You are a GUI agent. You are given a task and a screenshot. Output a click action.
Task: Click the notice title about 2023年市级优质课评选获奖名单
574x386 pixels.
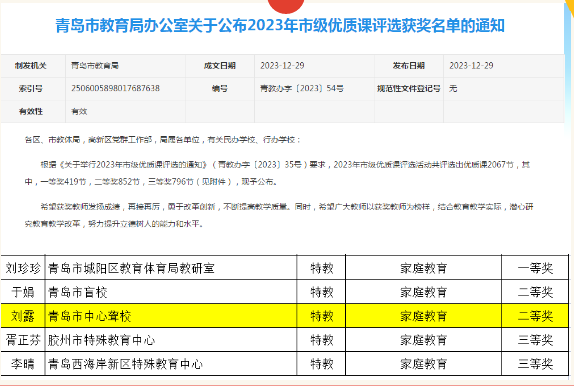pos(280,26)
